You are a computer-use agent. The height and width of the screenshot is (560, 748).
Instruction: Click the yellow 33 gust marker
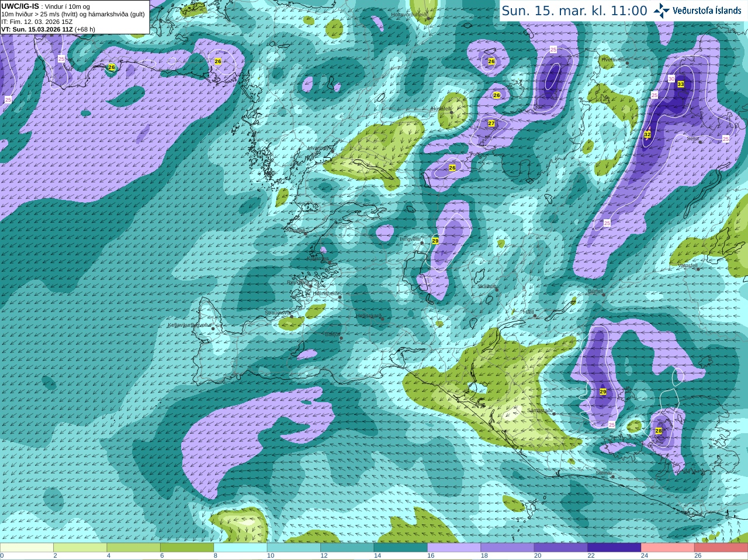click(x=681, y=84)
